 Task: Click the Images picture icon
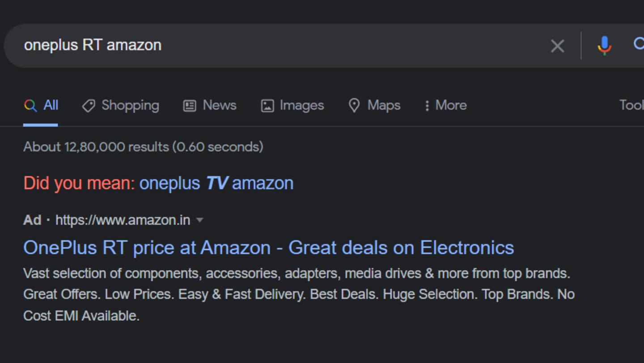coord(267,106)
